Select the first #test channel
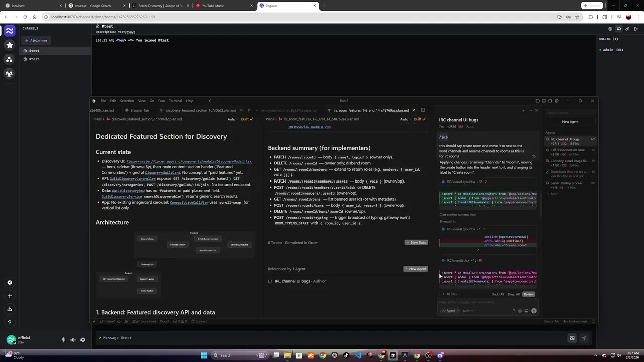Viewport: 644px width, 362px height. [x=54, y=50]
